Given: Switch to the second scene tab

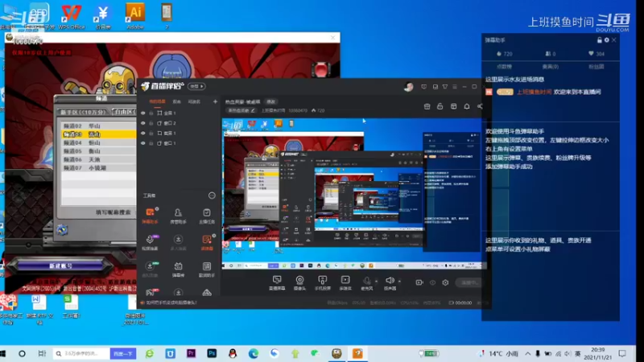Looking at the screenshot, I should tap(176, 101).
